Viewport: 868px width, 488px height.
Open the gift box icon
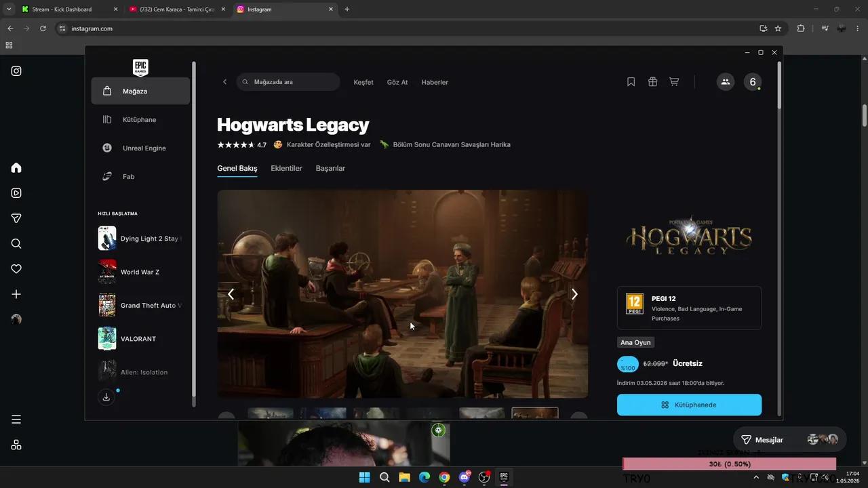click(652, 82)
